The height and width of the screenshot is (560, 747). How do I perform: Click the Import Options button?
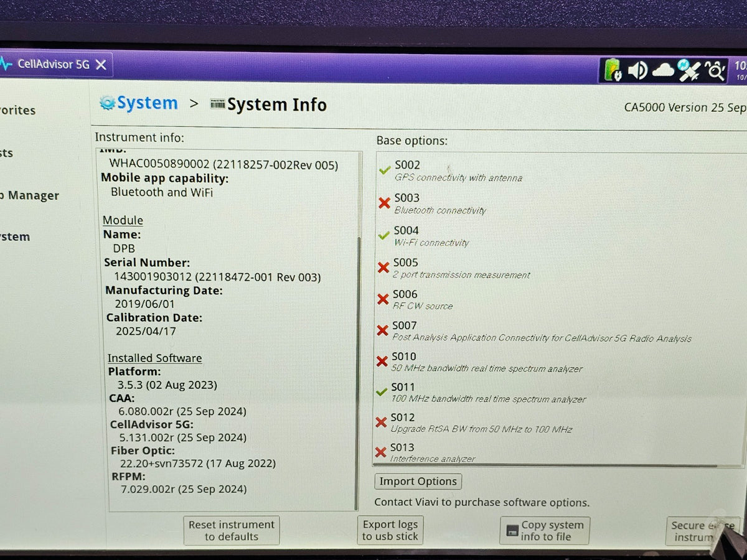[418, 481]
